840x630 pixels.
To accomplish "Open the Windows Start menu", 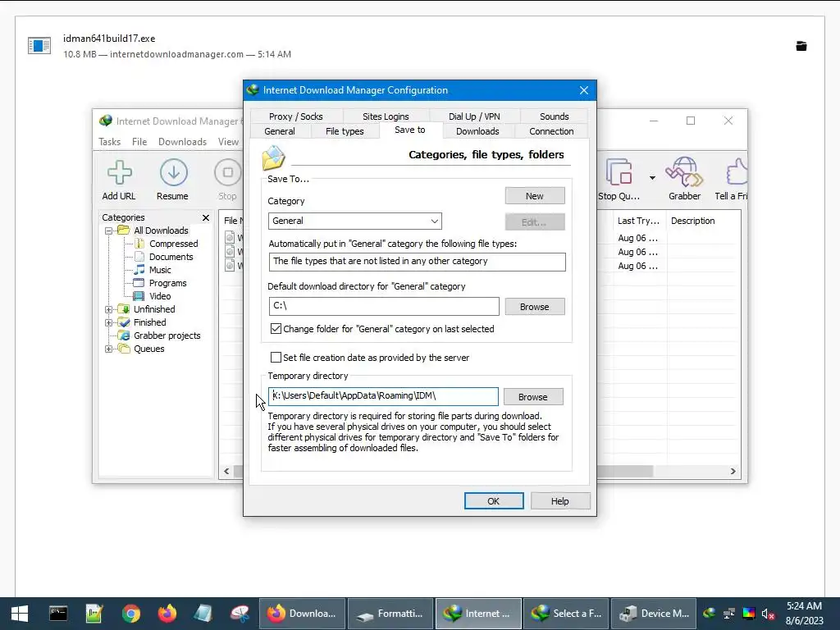I will click(x=20, y=614).
